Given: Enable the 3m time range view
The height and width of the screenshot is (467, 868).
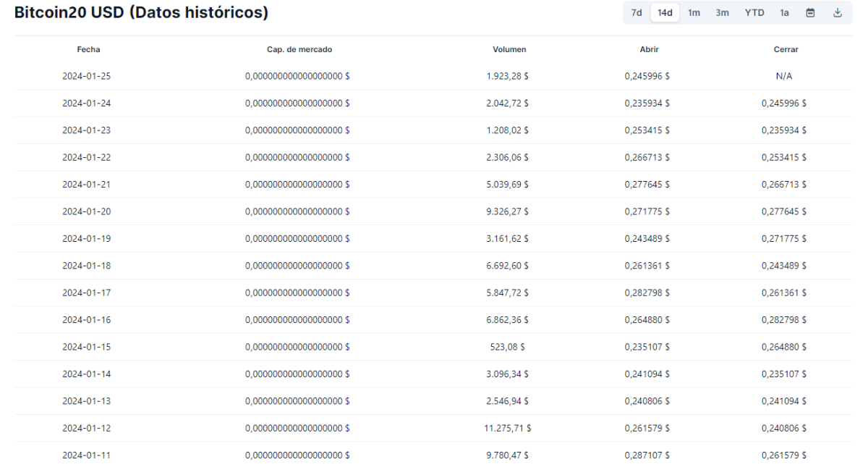Looking at the screenshot, I should click(x=721, y=12).
